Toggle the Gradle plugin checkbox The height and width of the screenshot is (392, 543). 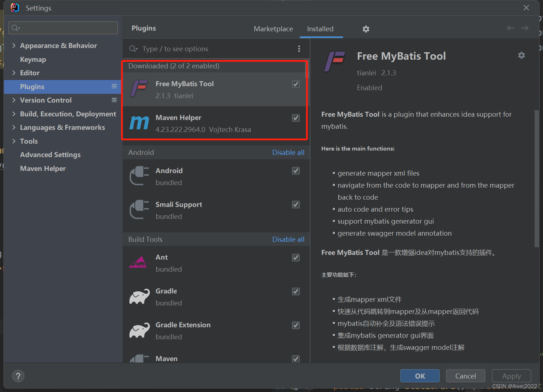(x=296, y=291)
